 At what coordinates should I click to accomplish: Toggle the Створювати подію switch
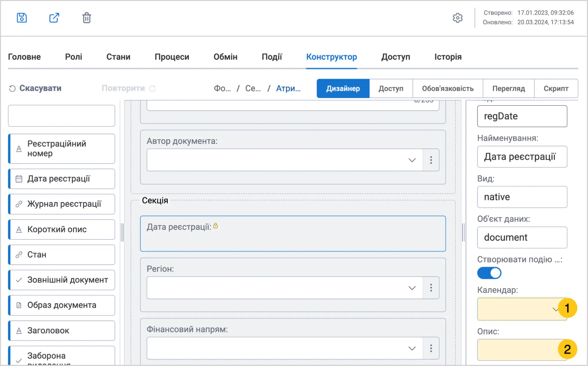point(489,273)
